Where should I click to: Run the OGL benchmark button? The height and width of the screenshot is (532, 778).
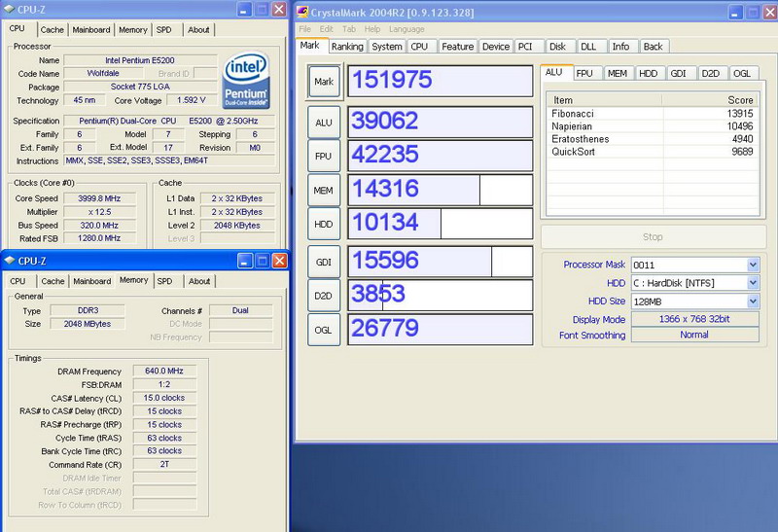(324, 330)
